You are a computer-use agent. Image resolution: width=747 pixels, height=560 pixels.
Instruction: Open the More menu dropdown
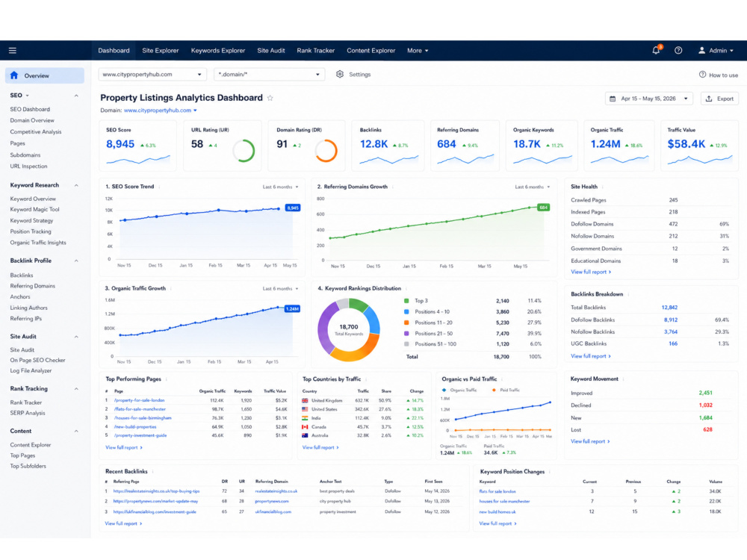tap(418, 51)
